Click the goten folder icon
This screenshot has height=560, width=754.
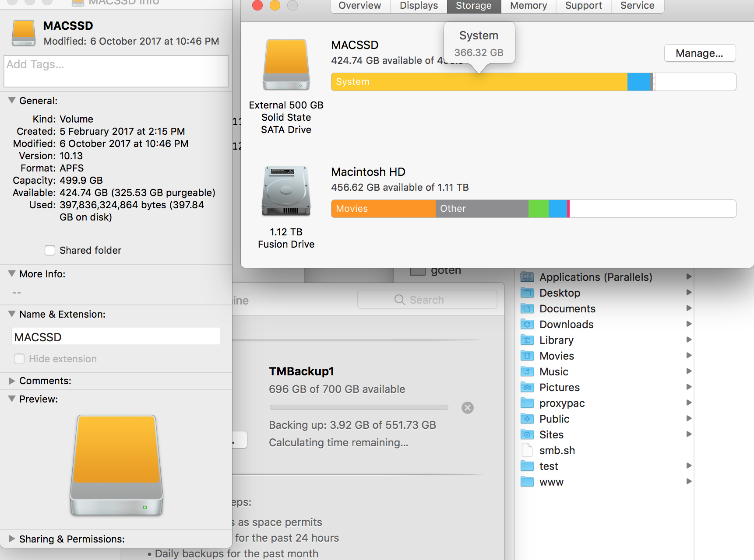point(418,271)
